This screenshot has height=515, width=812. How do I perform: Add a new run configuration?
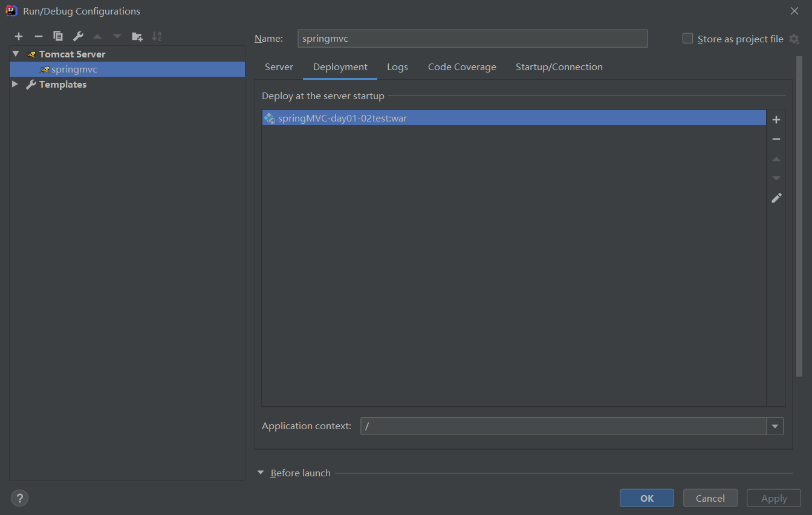19,36
